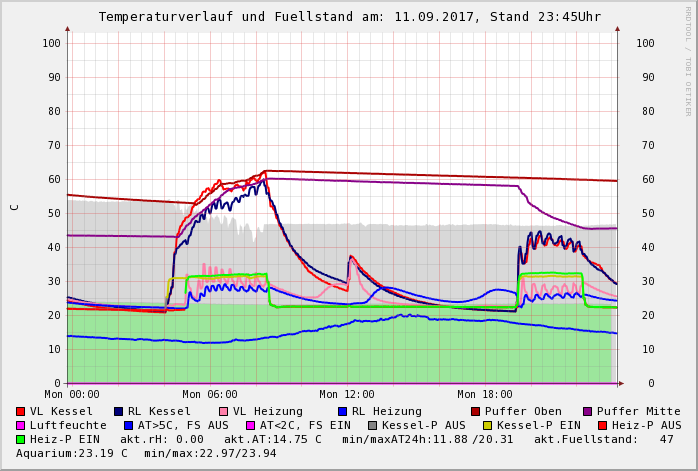Click the Mon 06:00 time axis label
This screenshot has width=698, height=471.
(x=208, y=395)
